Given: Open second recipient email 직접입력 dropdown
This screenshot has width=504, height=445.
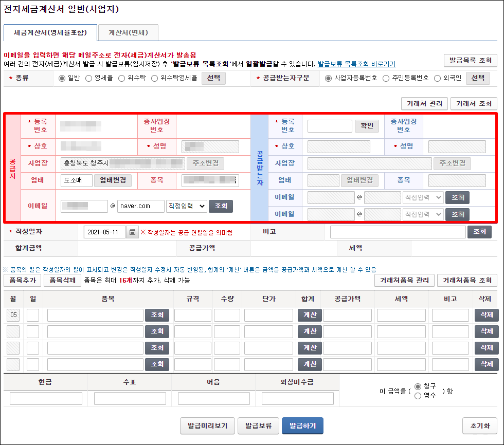Looking at the screenshot, I should pyautogui.click(x=423, y=214).
